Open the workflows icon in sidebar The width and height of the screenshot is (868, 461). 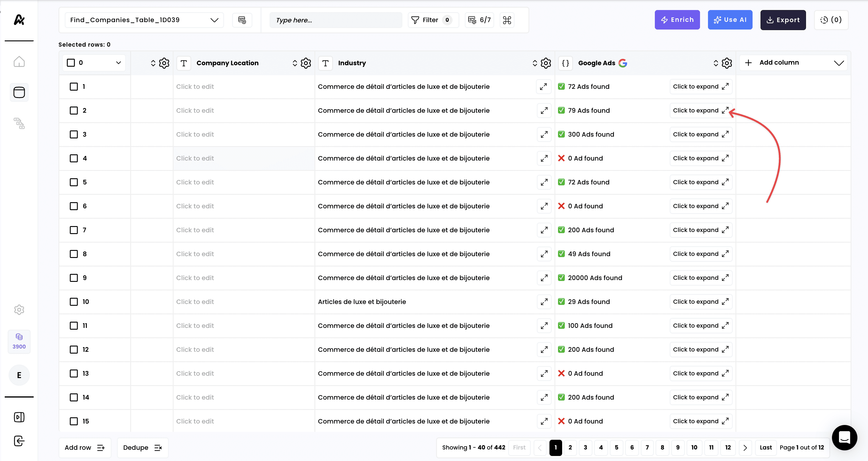coord(19,123)
